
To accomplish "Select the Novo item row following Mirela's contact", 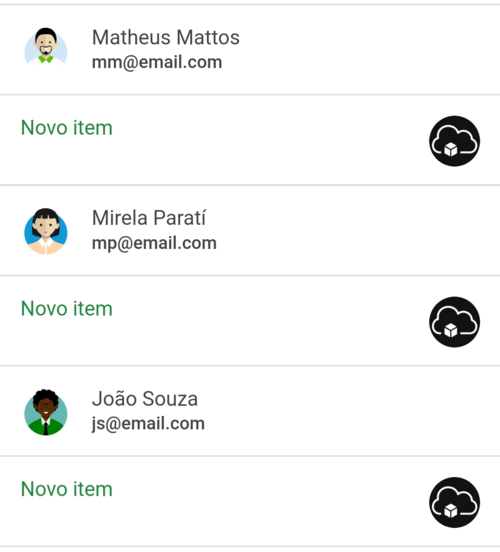I will point(250,321).
